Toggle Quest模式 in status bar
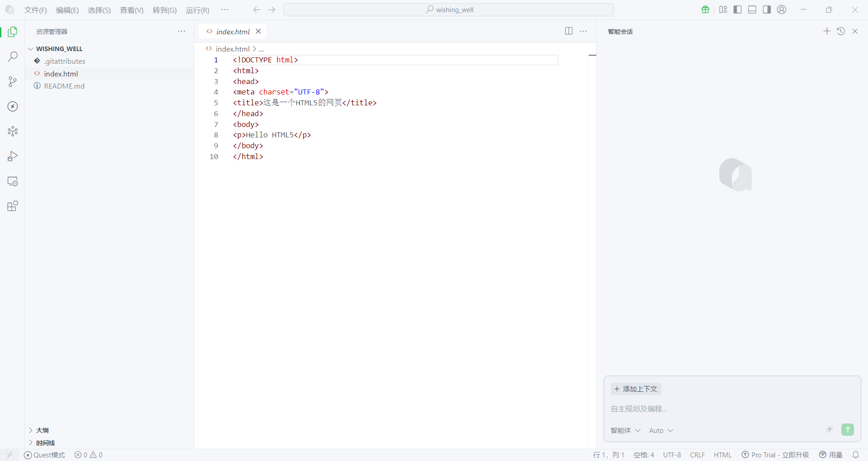Viewport: 868px width, 461px height. (x=44, y=455)
